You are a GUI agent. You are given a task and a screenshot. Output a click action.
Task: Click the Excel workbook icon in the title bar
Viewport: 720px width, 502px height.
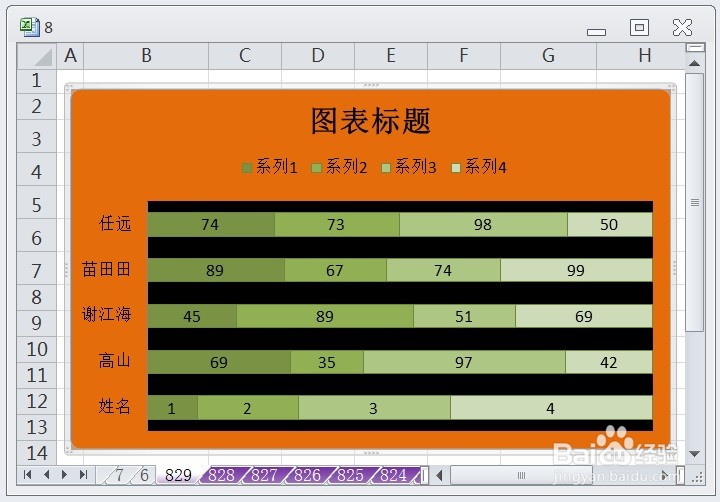click(30, 27)
